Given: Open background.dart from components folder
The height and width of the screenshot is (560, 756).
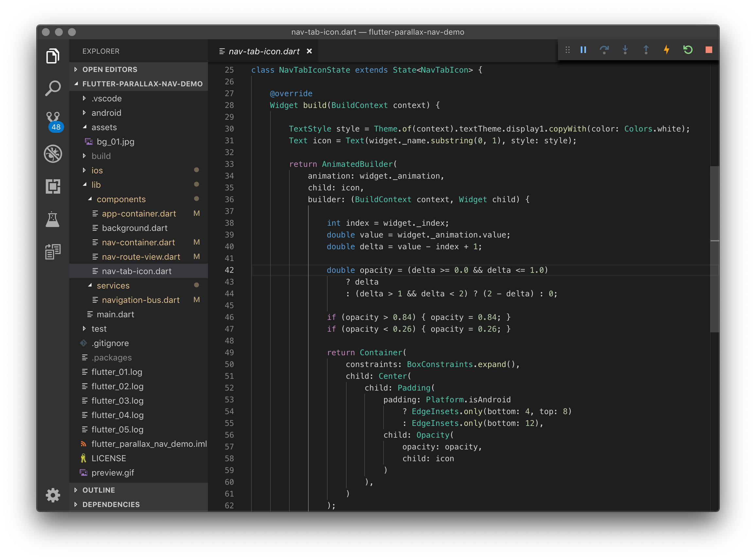Looking at the screenshot, I should [x=134, y=228].
